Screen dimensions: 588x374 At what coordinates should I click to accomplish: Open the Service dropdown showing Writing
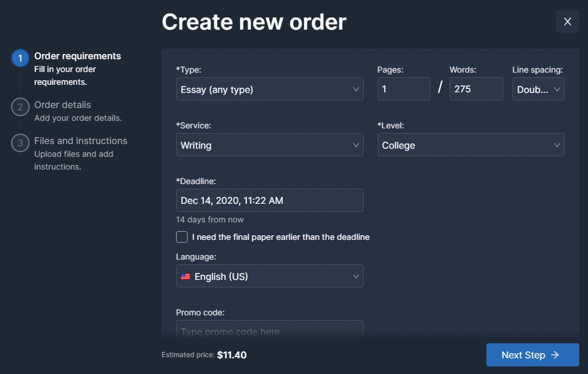(x=270, y=145)
